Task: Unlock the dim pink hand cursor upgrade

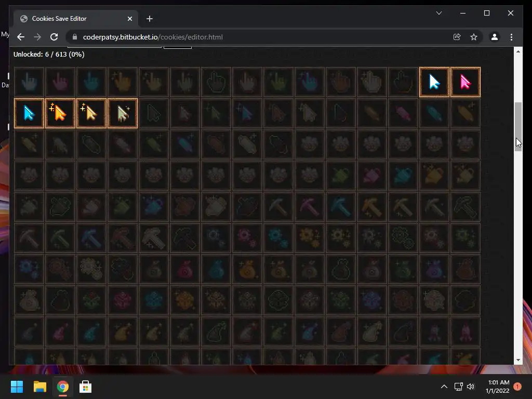Action: pos(60,82)
